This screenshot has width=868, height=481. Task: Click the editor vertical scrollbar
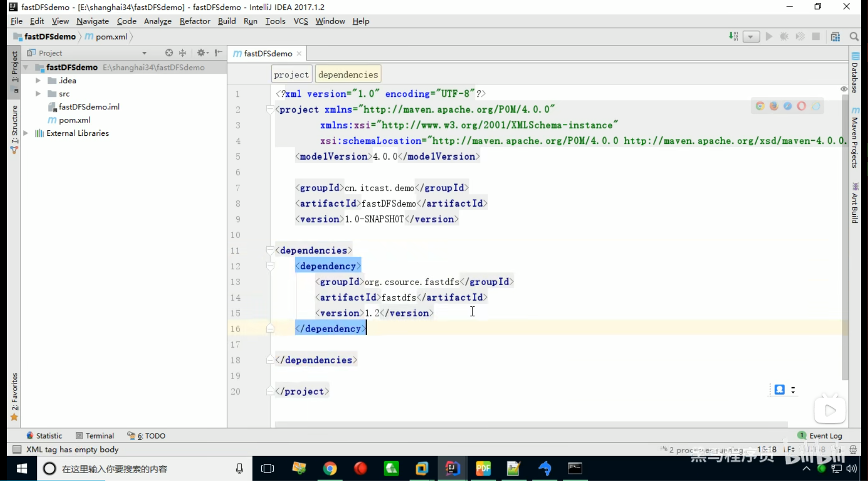[x=845, y=237]
